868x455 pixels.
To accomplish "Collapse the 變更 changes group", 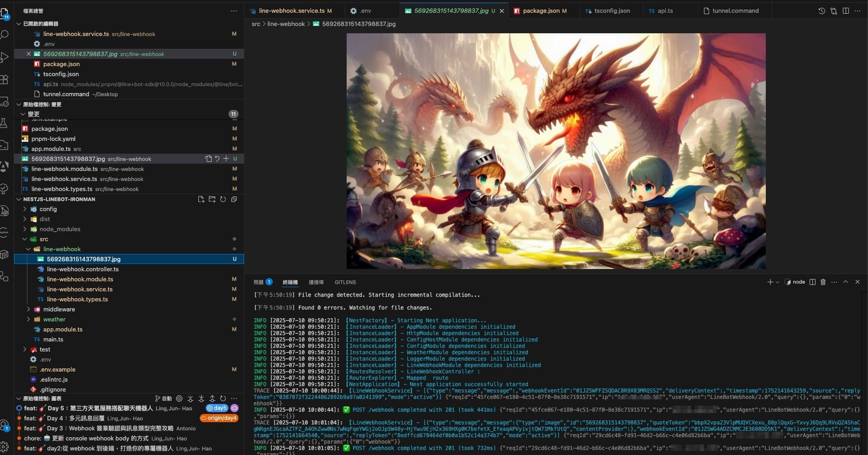I will (23, 114).
